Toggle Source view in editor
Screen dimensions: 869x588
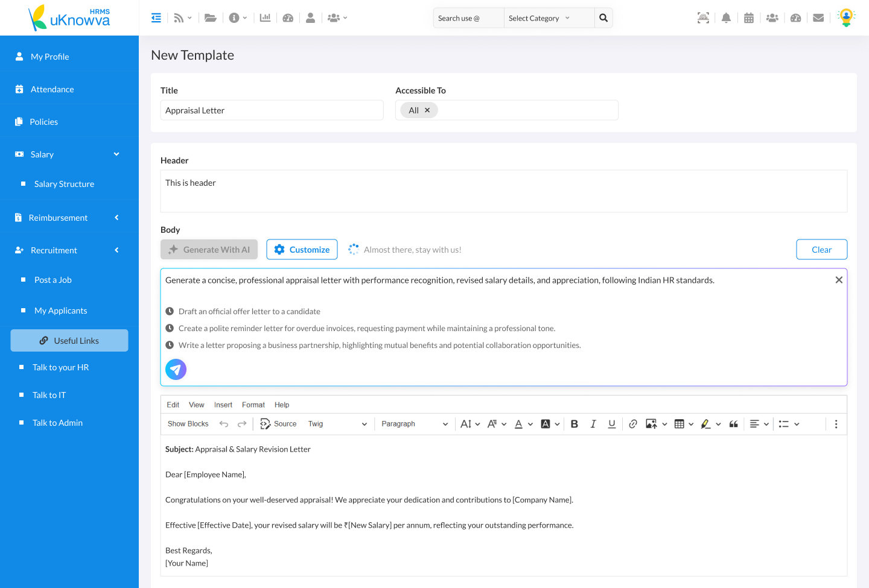(x=278, y=424)
